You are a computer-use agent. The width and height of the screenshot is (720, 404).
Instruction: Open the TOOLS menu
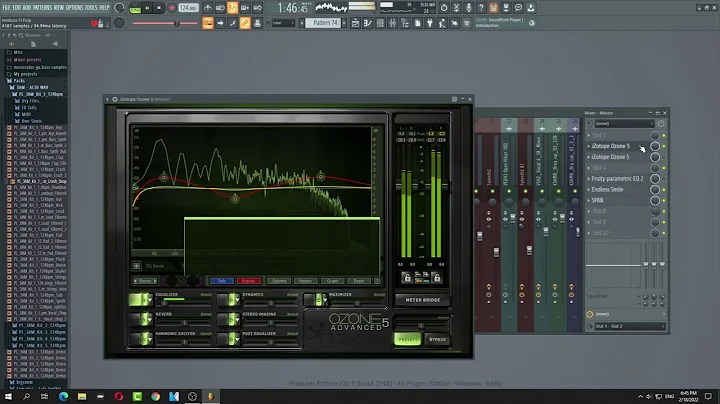pos(91,7)
